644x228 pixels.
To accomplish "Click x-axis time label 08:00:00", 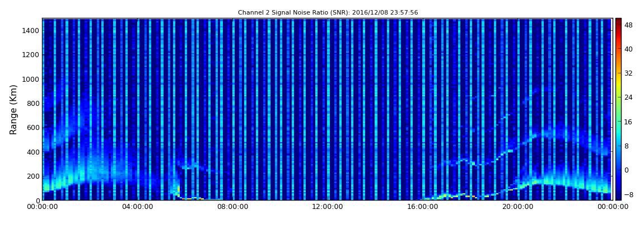I will 232,207.
